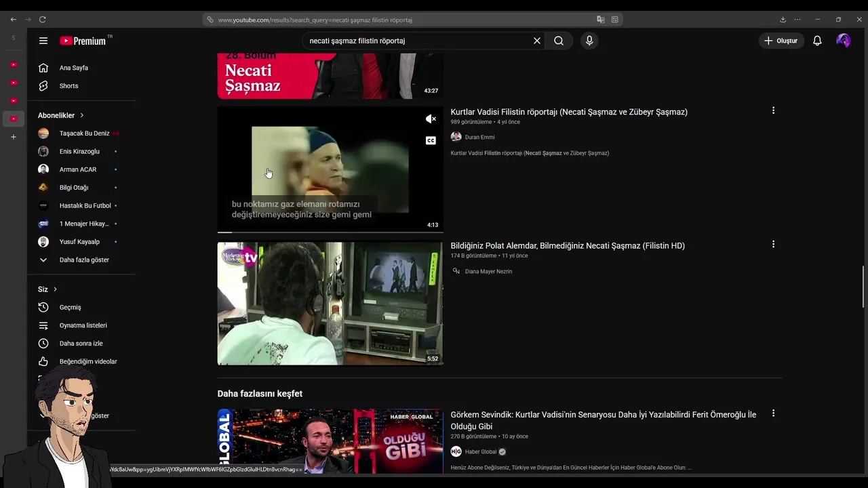Open the 5:52 Bildiğiniz Polat Alemdar thumbnail
The width and height of the screenshot is (868, 488).
click(x=330, y=304)
